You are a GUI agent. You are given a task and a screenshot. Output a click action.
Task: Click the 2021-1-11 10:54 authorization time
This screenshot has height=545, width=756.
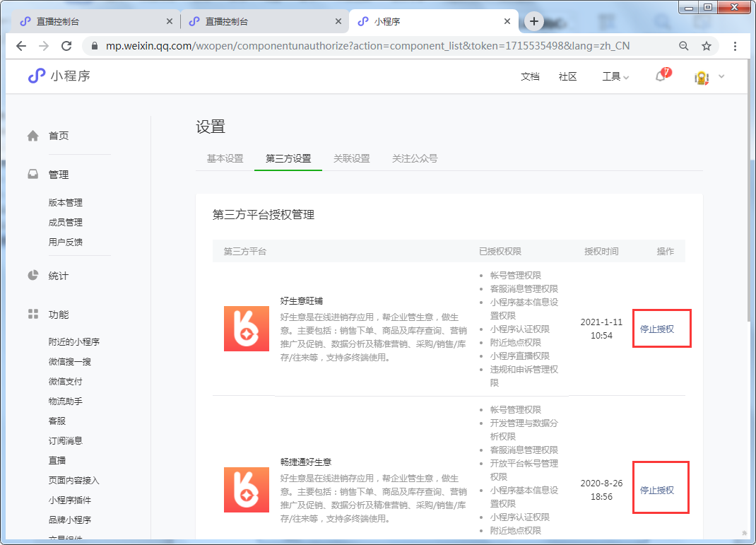click(601, 329)
